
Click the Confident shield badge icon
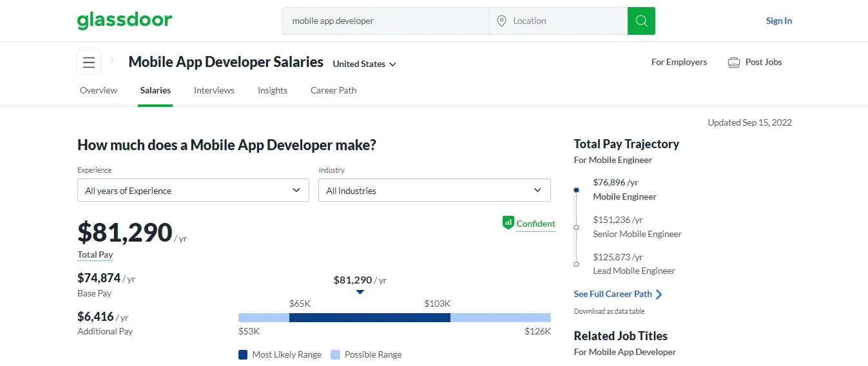508,223
